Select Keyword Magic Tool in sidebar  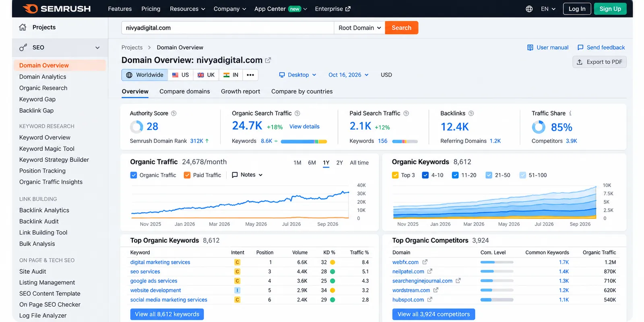[47, 149]
